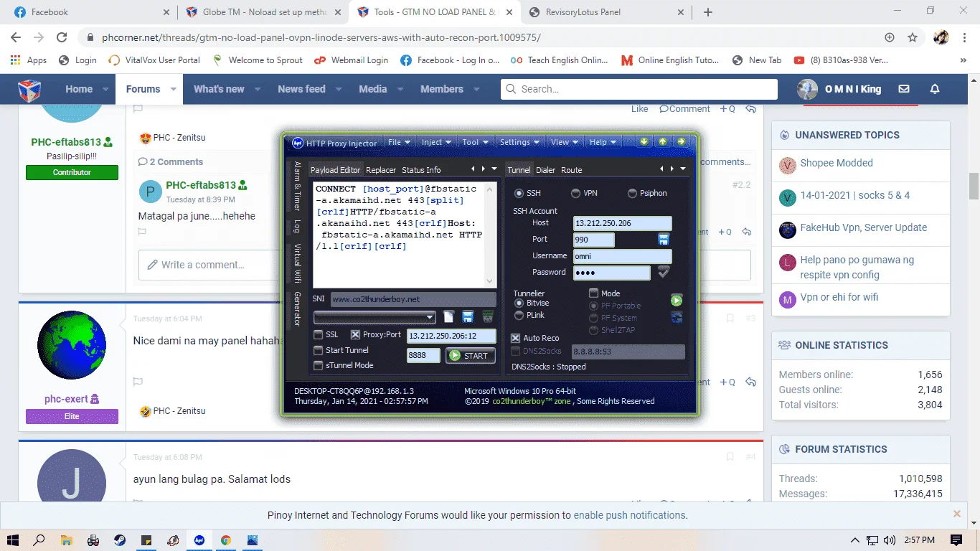Select Bitvise as Tunnelier
The width and height of the screenshot is (980, 551).
(519, 303)
